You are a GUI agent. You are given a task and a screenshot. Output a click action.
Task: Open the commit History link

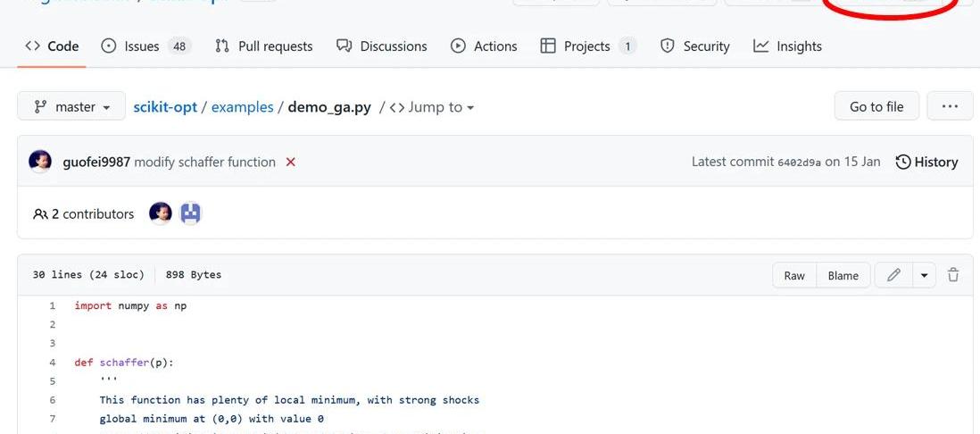point(926,162)
